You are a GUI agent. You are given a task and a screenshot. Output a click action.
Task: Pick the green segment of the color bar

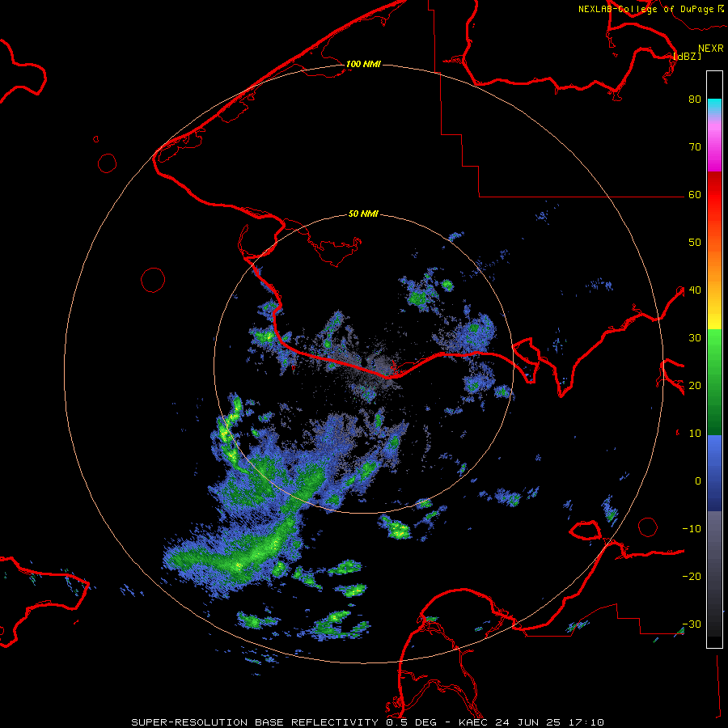point(714,382)
